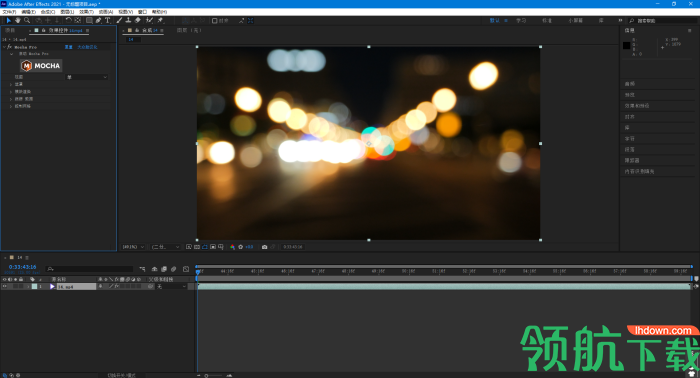Open the Graph Editor in timeline
700x378 pixels.
pyautogui.click(x=186, y=269)
